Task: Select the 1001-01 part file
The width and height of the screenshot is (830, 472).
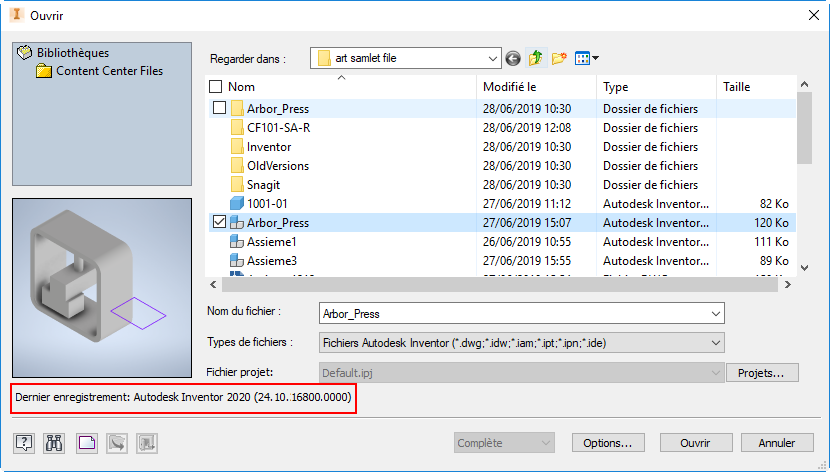Action: coord(259,204)
